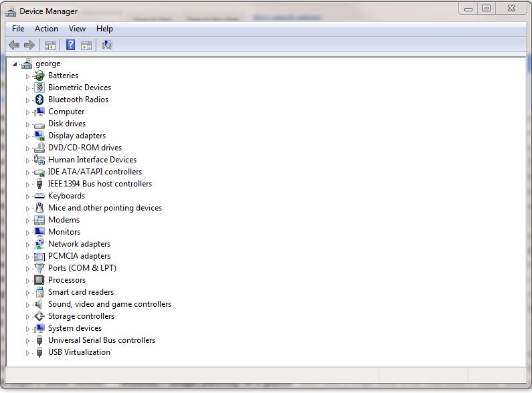The width and height of the screenshot is (532, 393).
Task: Click the Storage controllers icon
Action: 39,316
